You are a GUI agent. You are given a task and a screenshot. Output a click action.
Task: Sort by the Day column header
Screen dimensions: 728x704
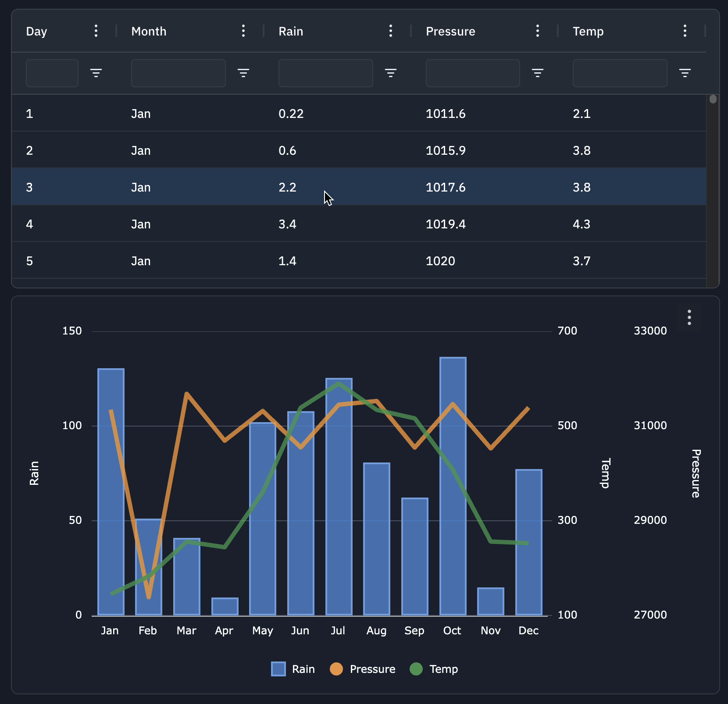coord(36,32)
